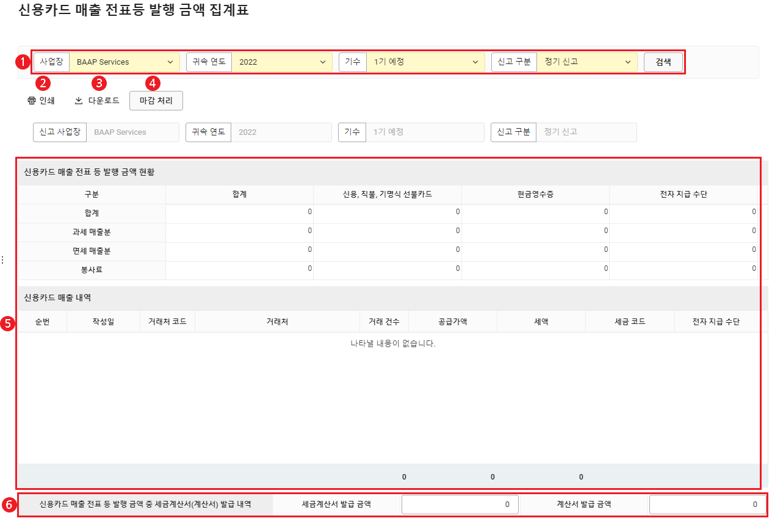Click the download icon for 다운로드
The image size is (772, 532).
tap(78, 101)
